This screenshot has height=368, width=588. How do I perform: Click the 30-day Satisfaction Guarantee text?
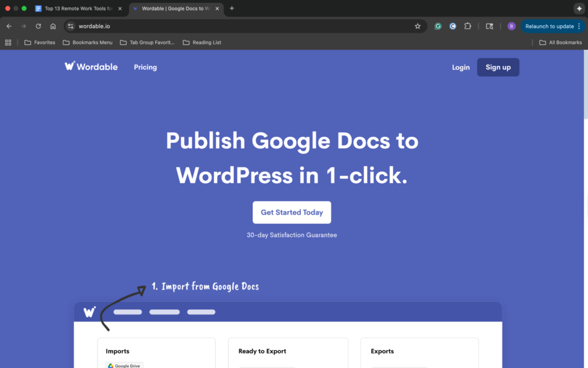(x=292, y=235)
